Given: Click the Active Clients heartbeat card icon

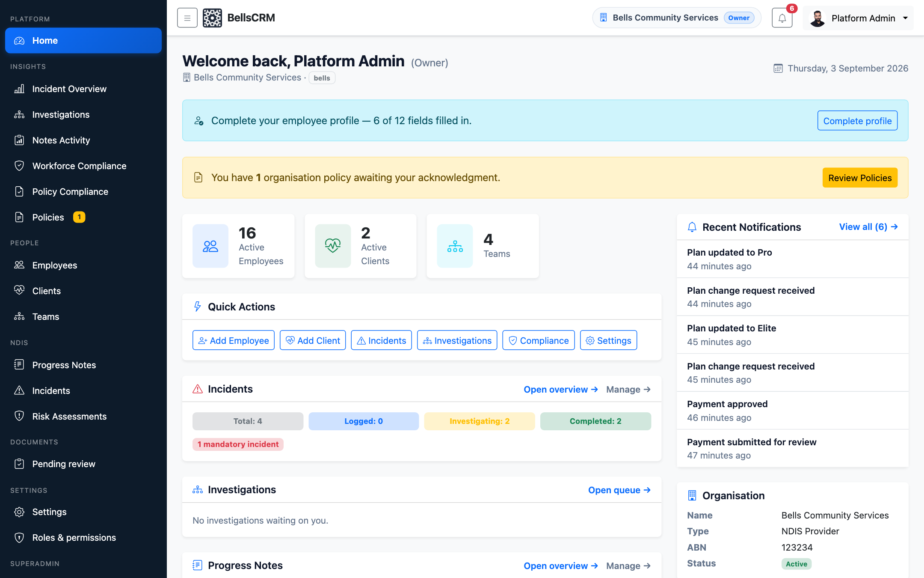Looking at the screenshot, I should pos(333,246).
